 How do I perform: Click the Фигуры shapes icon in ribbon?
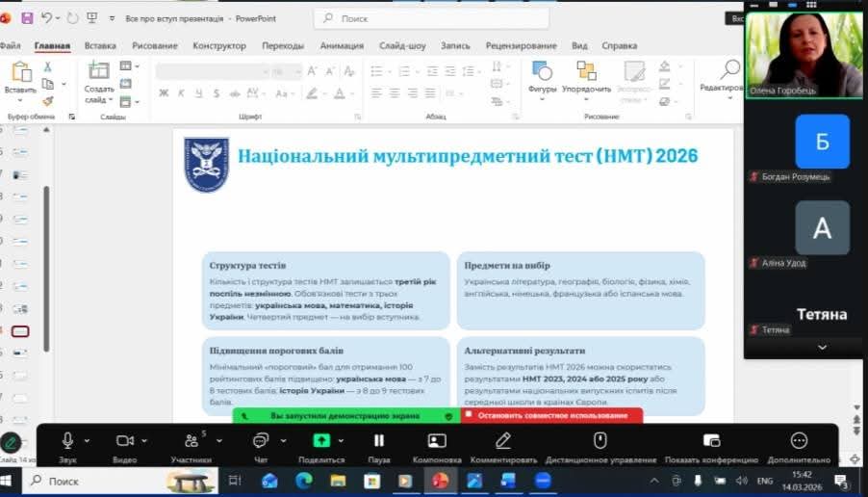[x=542, y=71]
